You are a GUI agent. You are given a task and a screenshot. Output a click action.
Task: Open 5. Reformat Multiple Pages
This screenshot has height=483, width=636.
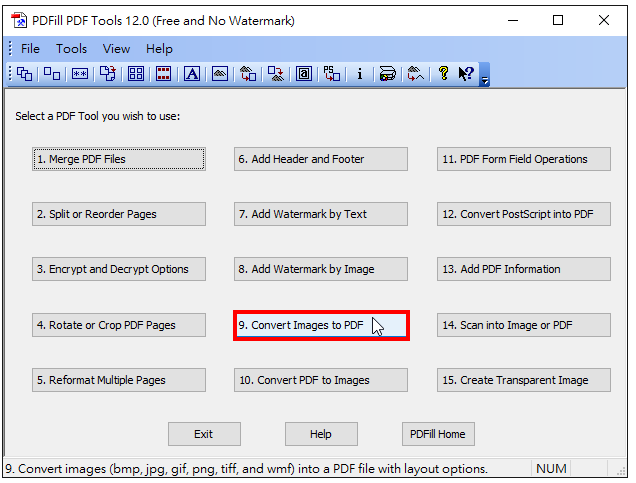pyautogui.click(x=119, y=380)
